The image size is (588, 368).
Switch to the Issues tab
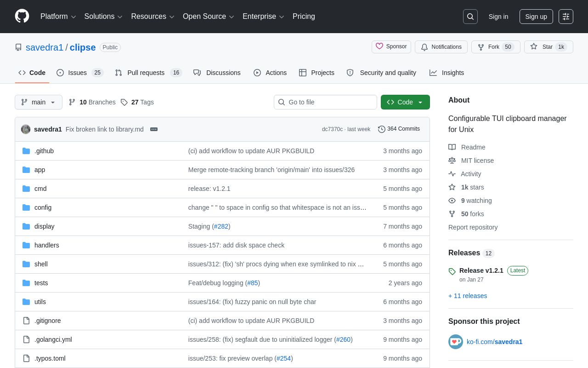80,73
